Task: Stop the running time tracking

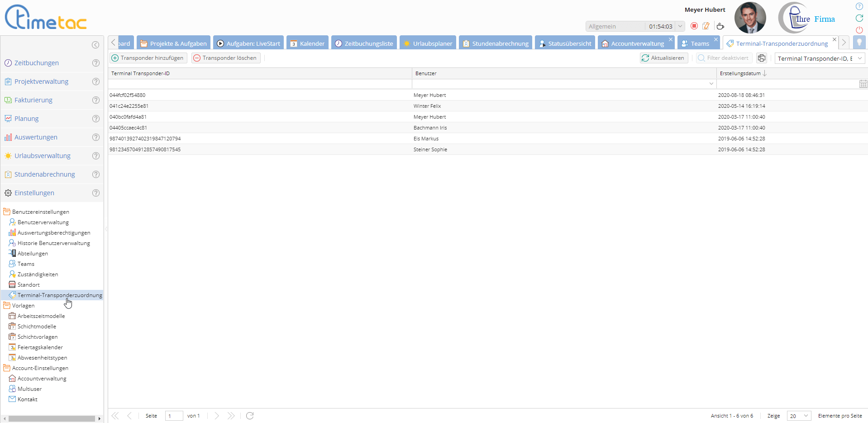Action: [694, 26]
